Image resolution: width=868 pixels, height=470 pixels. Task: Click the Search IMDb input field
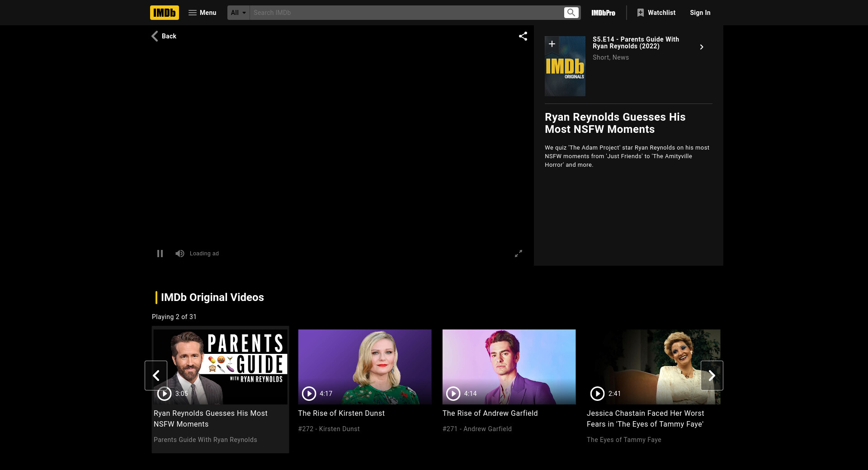pos(406,13)
